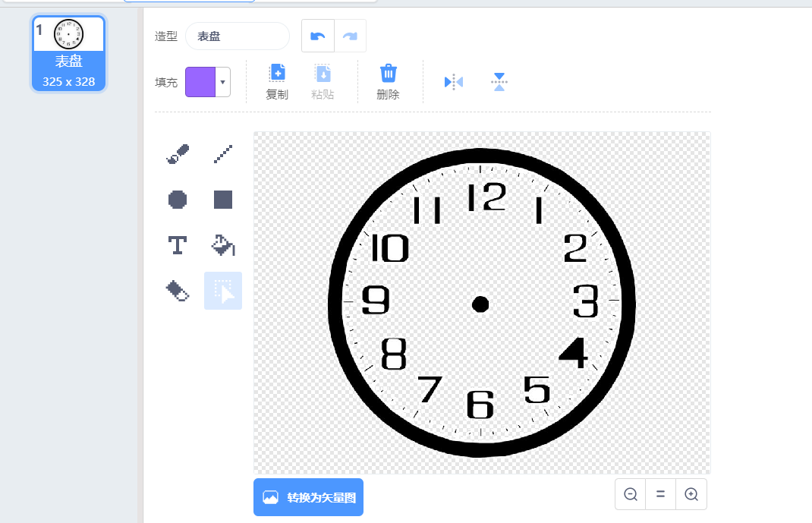The height and width of the screenshot is (523, 812).
Task: Select the 表盘 costume thumbnail
Action: (69, 53)
